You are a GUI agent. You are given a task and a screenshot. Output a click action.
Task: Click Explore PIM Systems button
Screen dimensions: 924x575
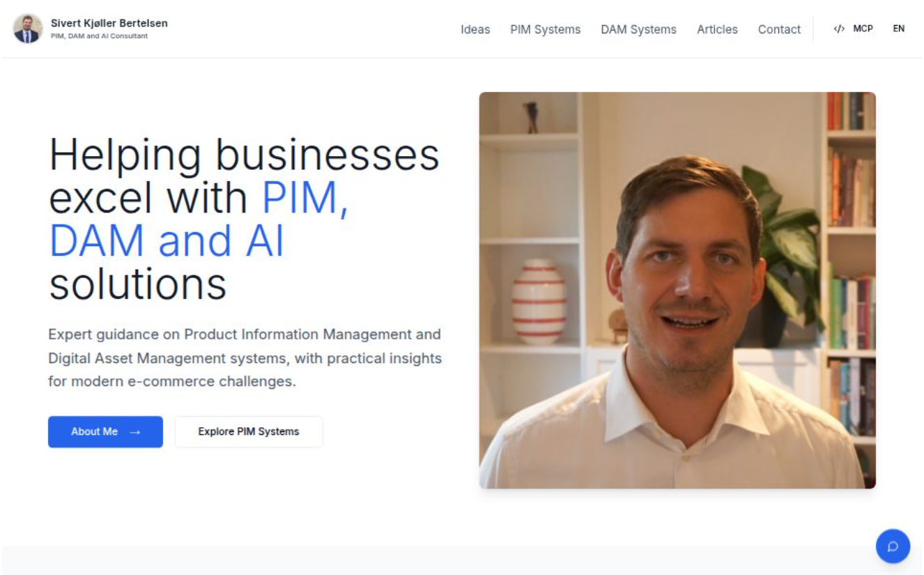tap(249, 432)
